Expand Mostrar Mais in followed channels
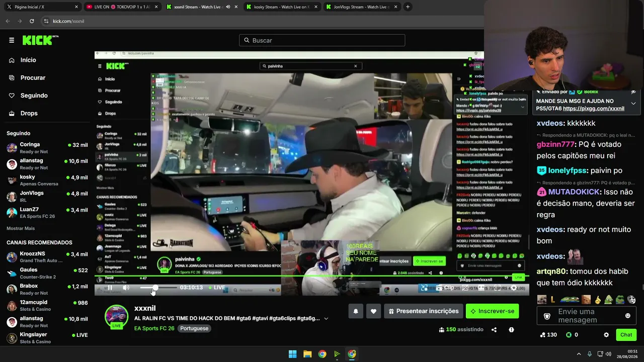The width and height of the screenshot is (644, 362). click(x=21, y=228)
